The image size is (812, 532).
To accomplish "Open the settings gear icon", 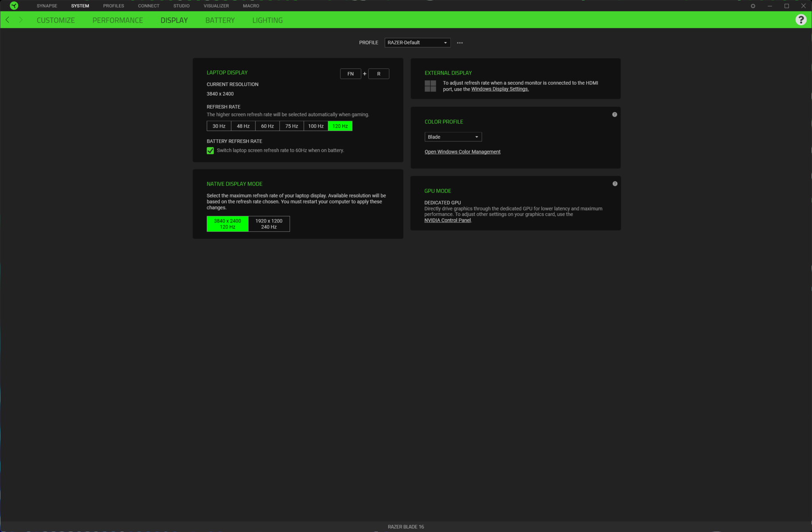I will pyautogui.click(x=753, y=6).
